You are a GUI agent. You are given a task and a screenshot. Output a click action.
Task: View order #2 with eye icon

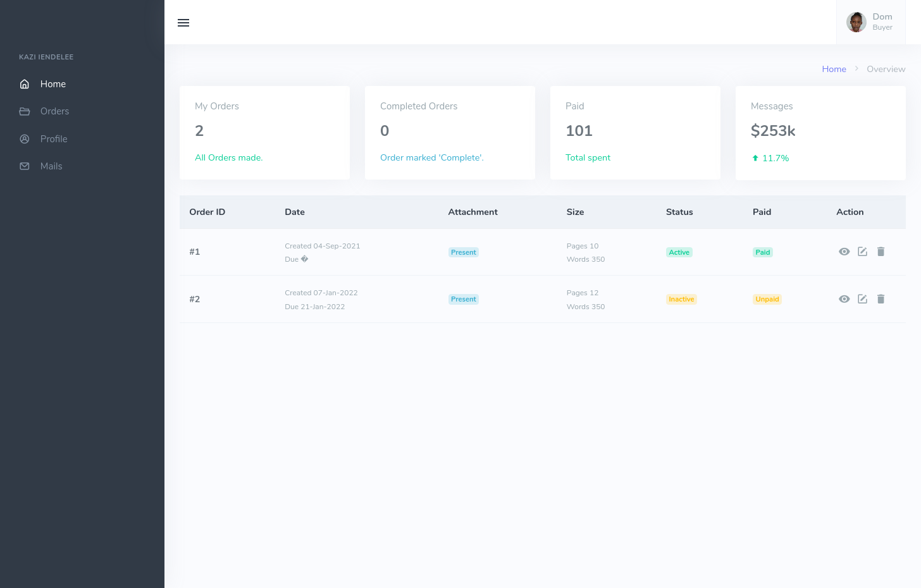click(844, 299)
